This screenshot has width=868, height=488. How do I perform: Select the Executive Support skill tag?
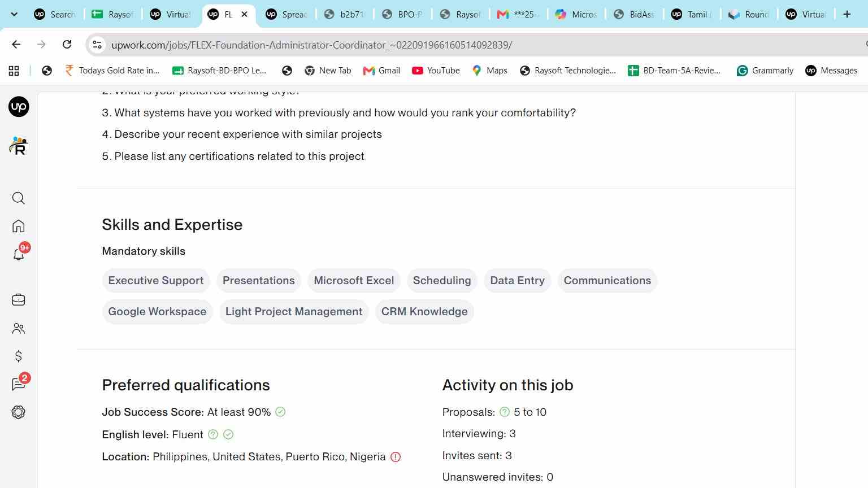(x=156, y=281)
